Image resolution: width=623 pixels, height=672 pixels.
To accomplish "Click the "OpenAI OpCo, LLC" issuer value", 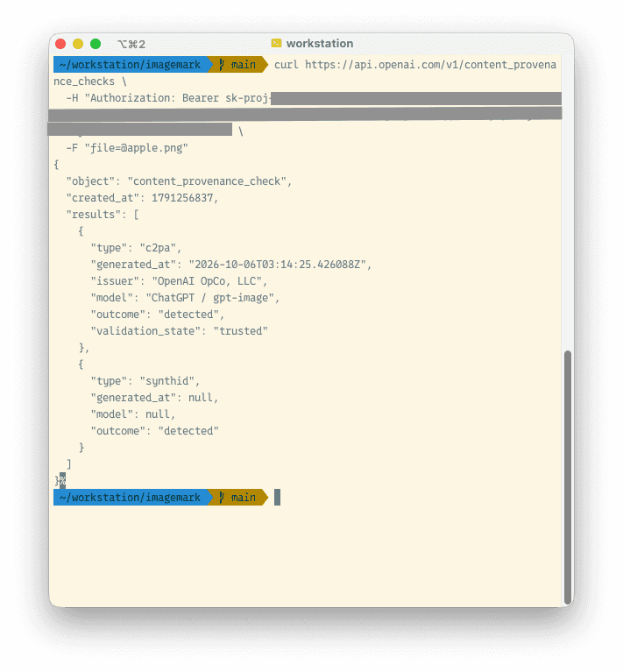I will (207, 281).
